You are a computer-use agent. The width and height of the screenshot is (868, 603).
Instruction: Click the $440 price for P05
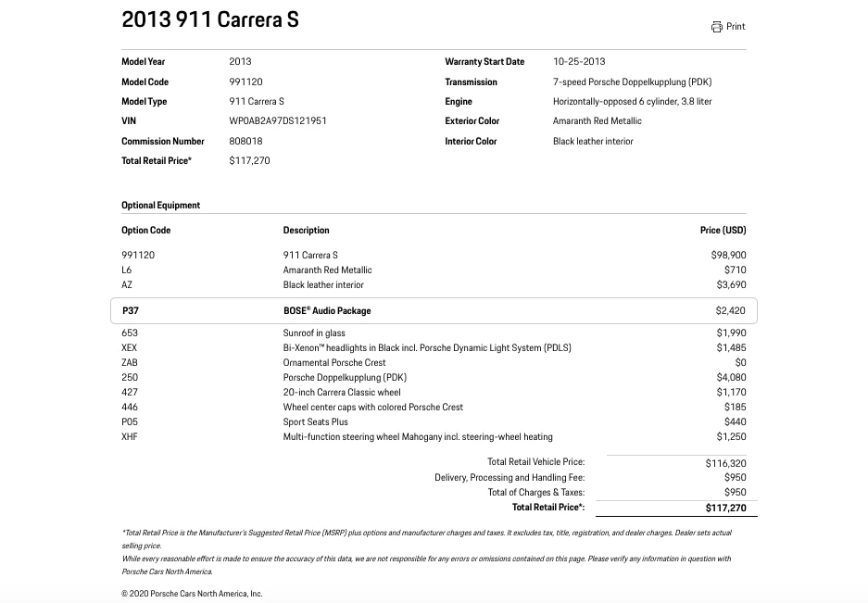736,422
